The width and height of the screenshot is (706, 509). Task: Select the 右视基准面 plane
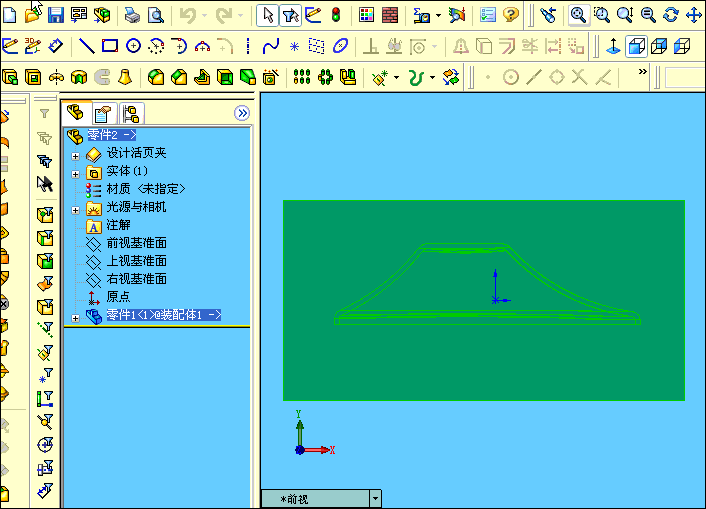[x=136, y=279]
